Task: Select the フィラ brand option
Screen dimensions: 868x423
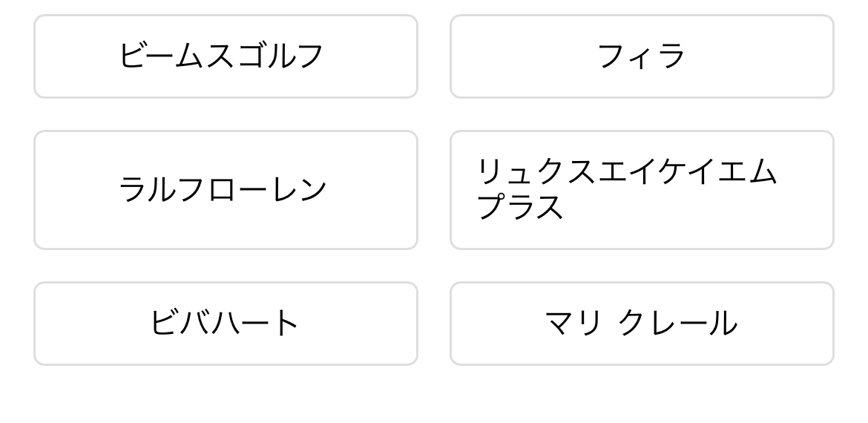Action: pos(642,56)
